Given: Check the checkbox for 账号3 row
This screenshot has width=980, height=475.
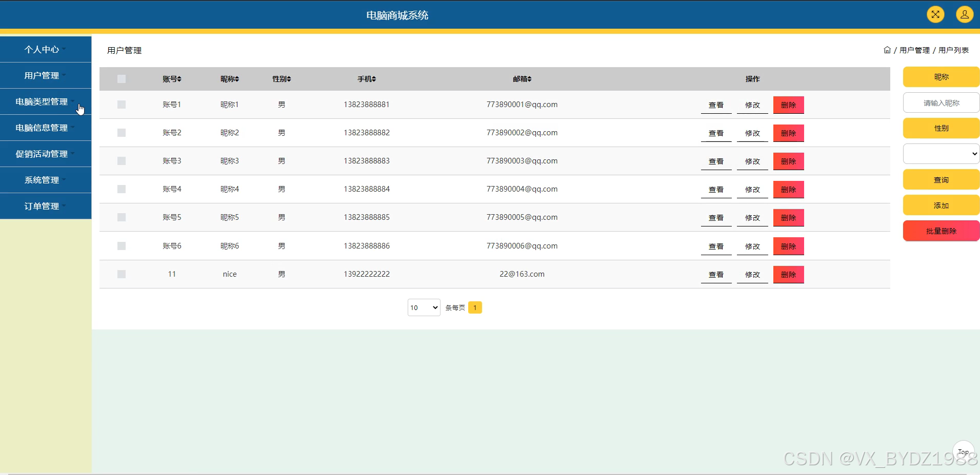Looking at the screenshot, I should tap(122, 161).
